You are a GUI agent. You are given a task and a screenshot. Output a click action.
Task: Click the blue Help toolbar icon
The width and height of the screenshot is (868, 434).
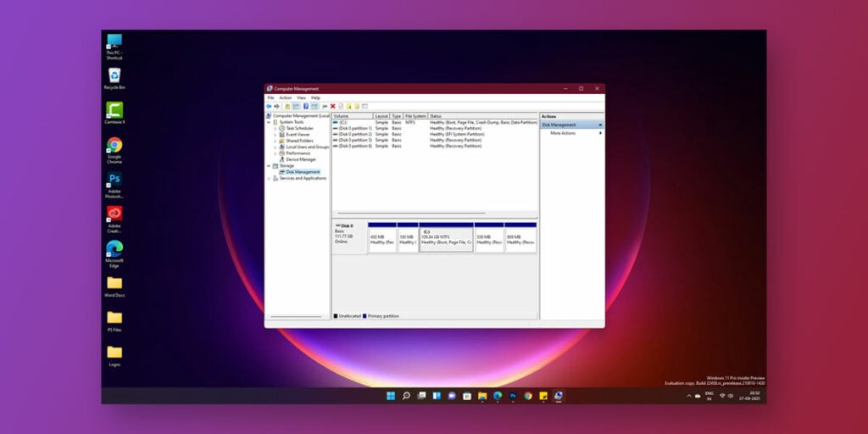305,106
